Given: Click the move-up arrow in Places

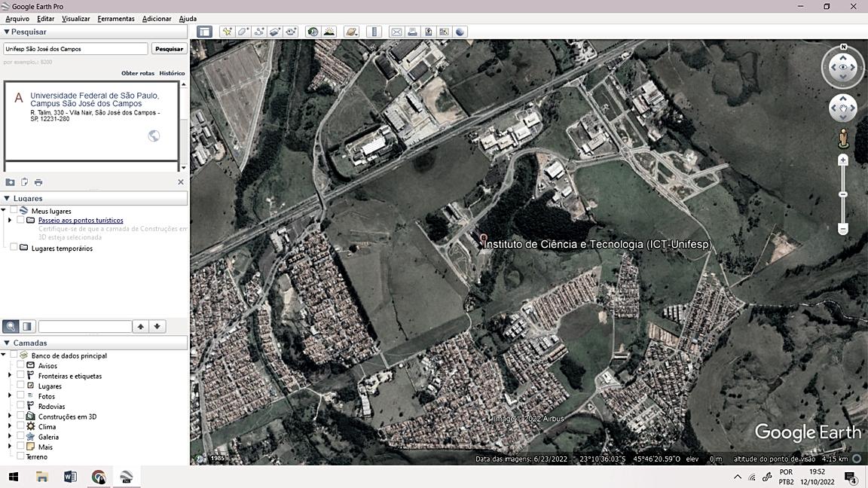Looking at the screenshot, I should pyautogui.click(x=141, y=326).
